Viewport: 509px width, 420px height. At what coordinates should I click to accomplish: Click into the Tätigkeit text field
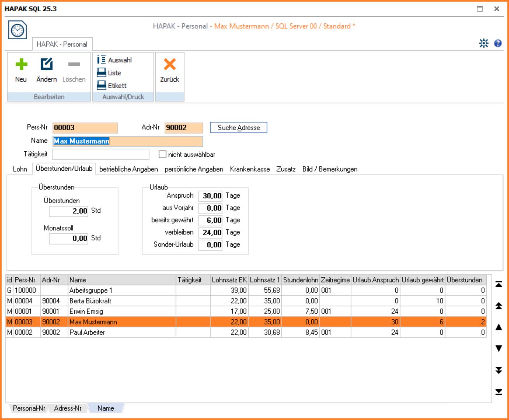click(x=100, y=154)
